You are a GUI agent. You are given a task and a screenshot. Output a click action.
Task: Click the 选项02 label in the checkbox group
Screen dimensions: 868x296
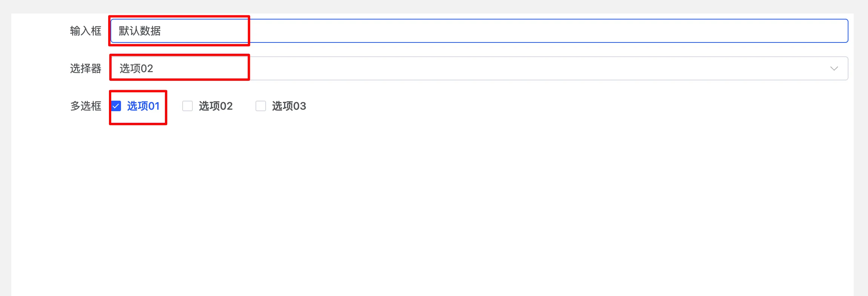[216, 106]
